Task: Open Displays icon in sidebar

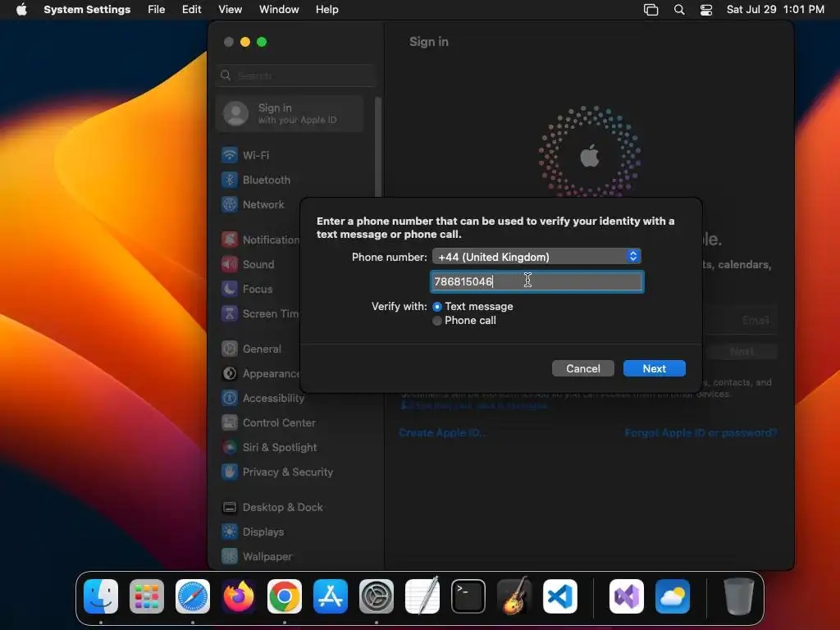Action: 230,532
